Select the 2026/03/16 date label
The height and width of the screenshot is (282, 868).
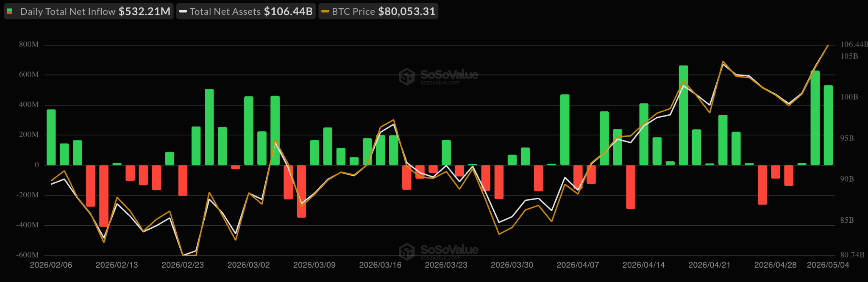[x=380, y=265]
